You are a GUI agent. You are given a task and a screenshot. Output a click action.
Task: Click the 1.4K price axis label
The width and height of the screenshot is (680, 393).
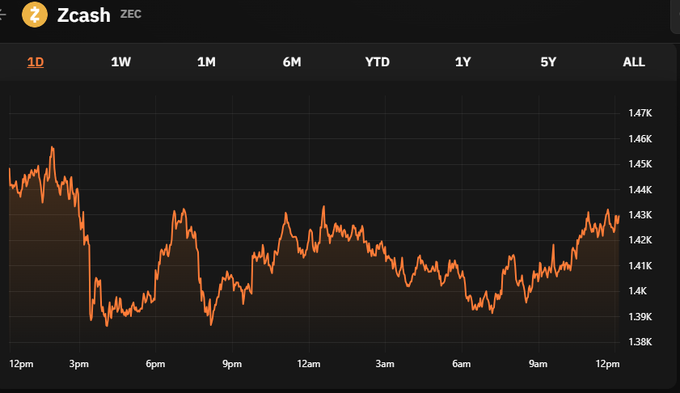638,291
